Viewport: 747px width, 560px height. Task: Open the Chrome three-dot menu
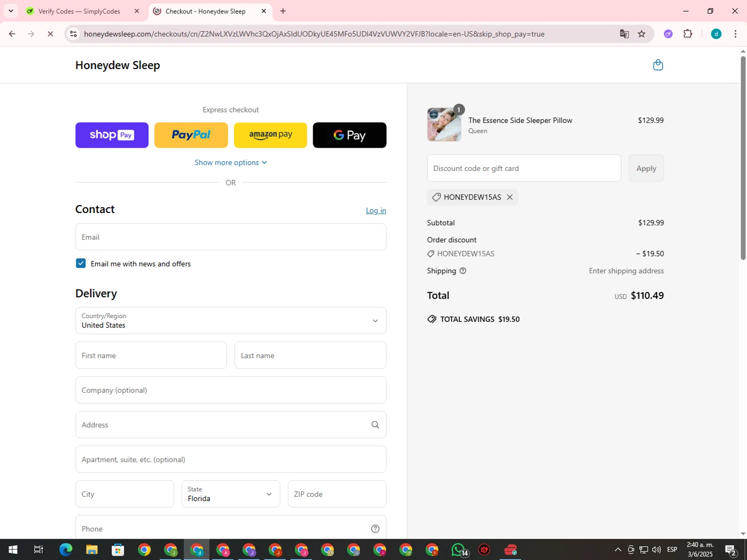[735, 34]
